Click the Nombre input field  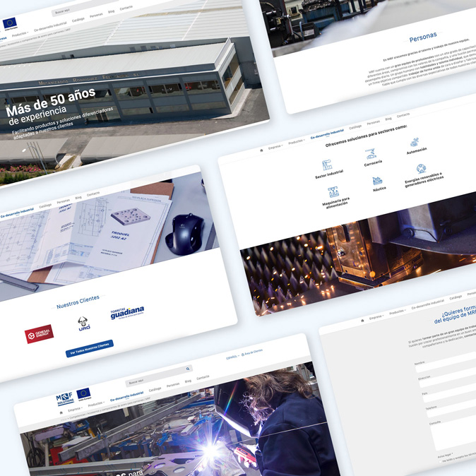point(446,363)
